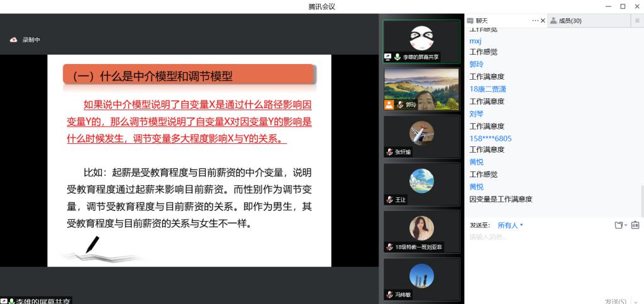Toggle 张轩瑜's muted microphone icon
The image size is (644, 304).
[390, 152]
